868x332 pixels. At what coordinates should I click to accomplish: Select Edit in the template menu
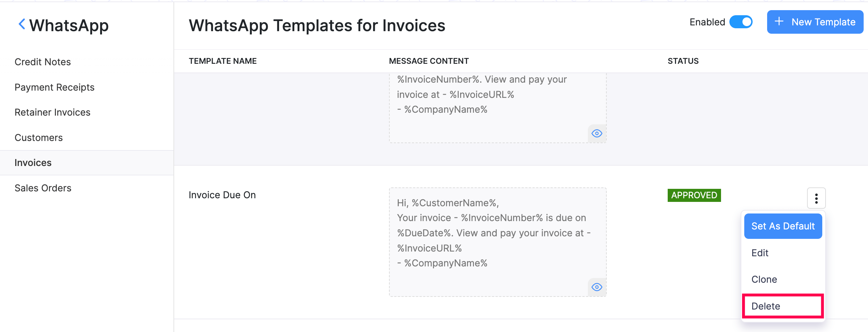(760, 253)
